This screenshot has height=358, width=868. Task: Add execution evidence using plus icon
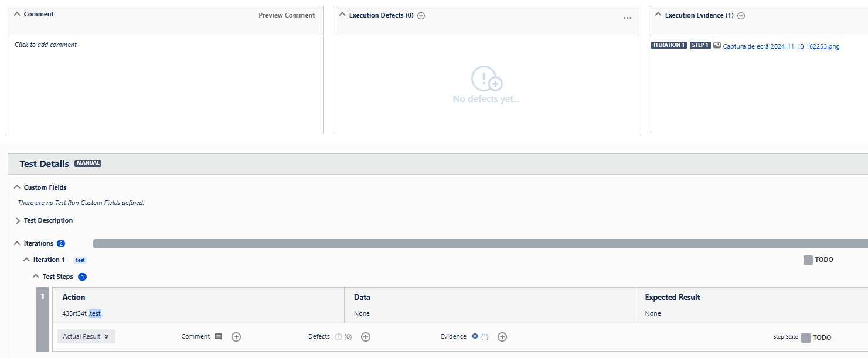pyautogui.click(x=741, y=16)
